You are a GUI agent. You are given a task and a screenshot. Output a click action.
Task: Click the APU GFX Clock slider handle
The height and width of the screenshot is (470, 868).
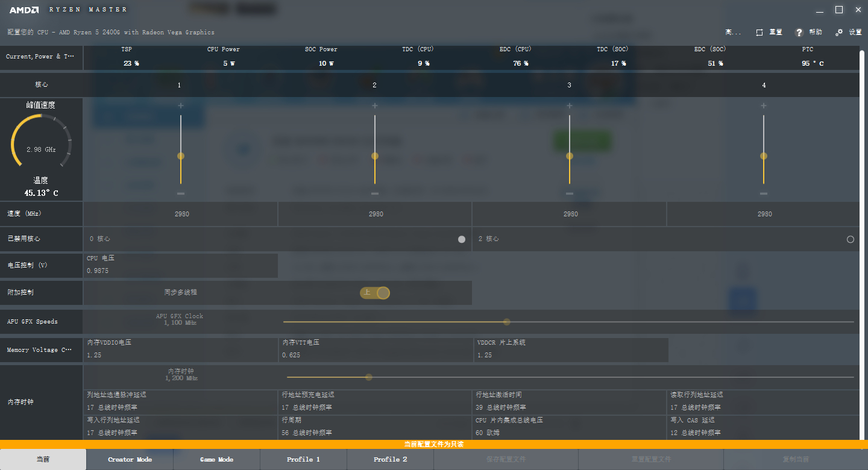[x=506, y=322]
